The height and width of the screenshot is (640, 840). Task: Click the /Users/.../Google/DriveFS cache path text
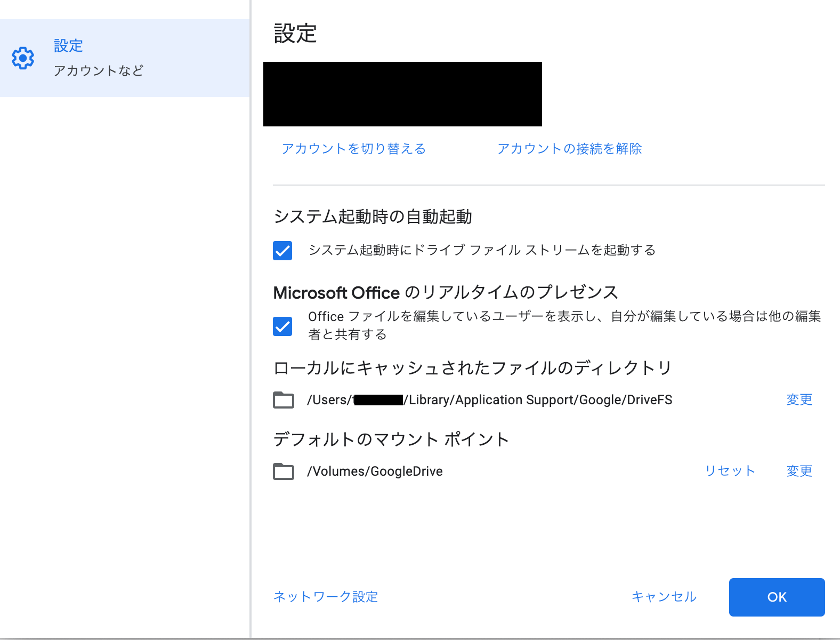(x=489, y=400)
